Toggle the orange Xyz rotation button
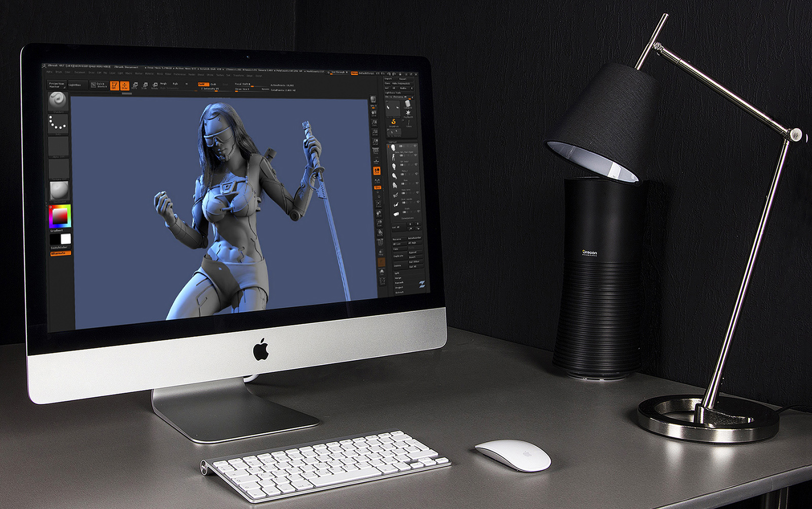The image size is (812, 509). [378, 187]
